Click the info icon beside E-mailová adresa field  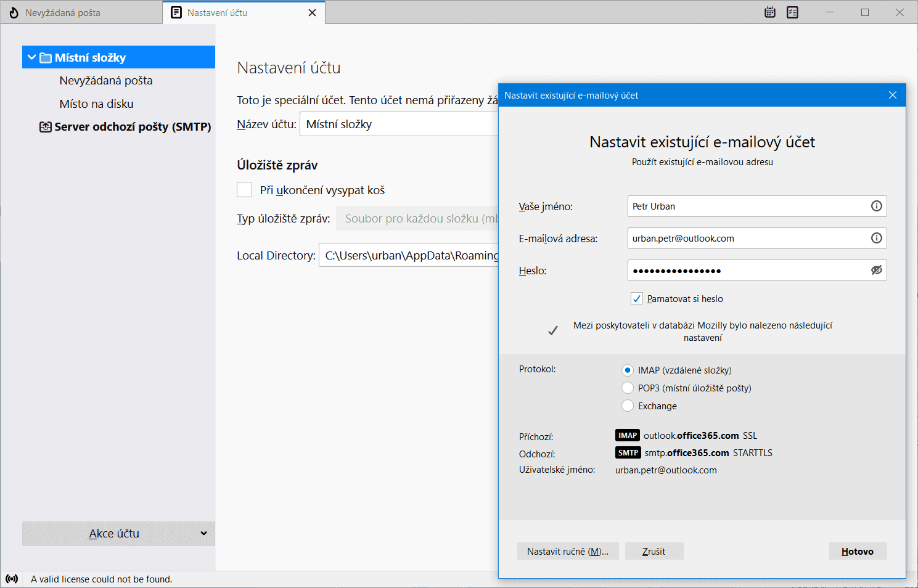876,238
